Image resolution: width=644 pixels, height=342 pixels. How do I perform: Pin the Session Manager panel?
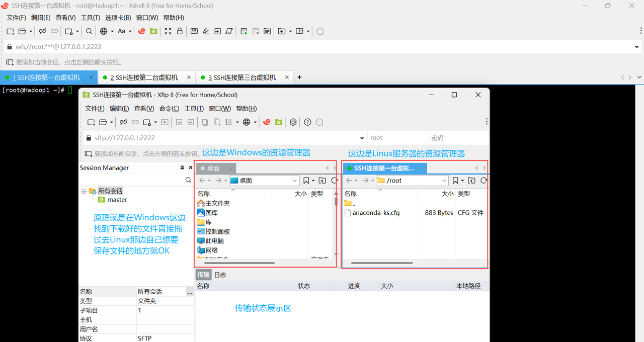coord(182,167)
